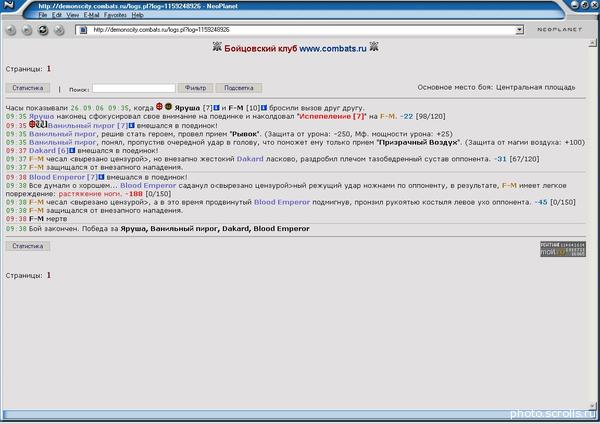The width and height of the screenshot is (600, 424).
Task: Open the Favorites menu
Action: (115, 15)
